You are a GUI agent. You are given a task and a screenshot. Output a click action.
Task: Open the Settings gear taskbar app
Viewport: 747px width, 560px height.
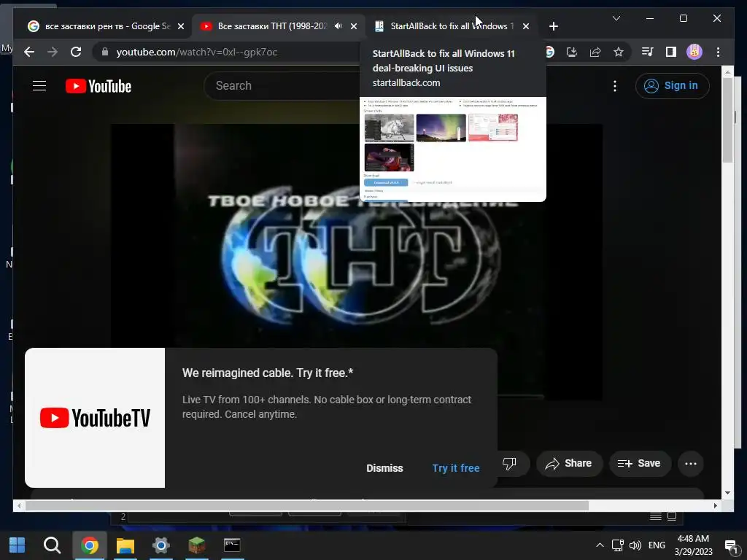coord(161,545)
